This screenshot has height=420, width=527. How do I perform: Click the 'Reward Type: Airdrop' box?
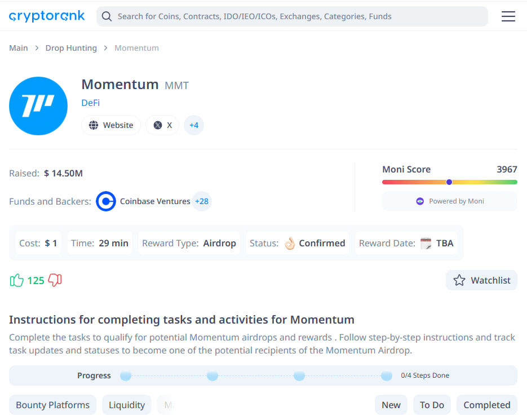tap(189, 243)
